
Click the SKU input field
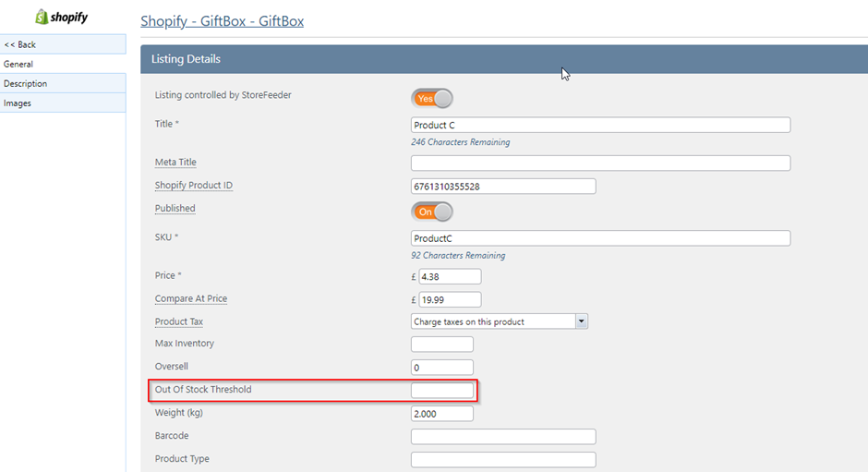[600, 238]
